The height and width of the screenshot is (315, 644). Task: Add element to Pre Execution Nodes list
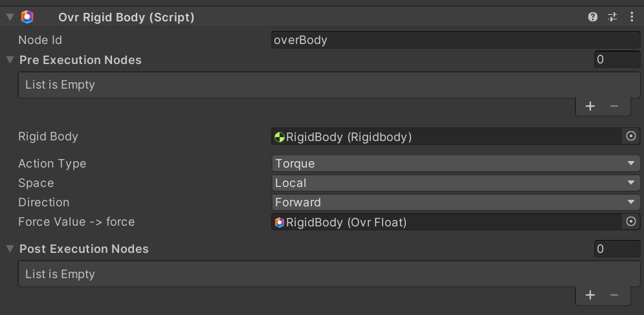pos(590,106)
